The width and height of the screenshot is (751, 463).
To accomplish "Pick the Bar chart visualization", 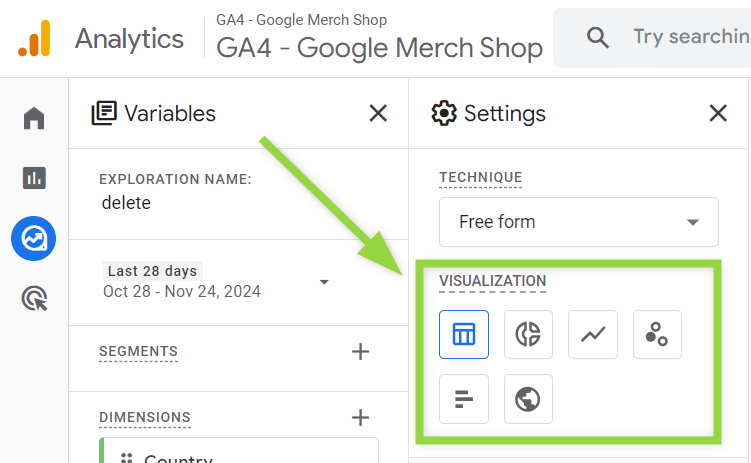I will [x=464, y=399].
